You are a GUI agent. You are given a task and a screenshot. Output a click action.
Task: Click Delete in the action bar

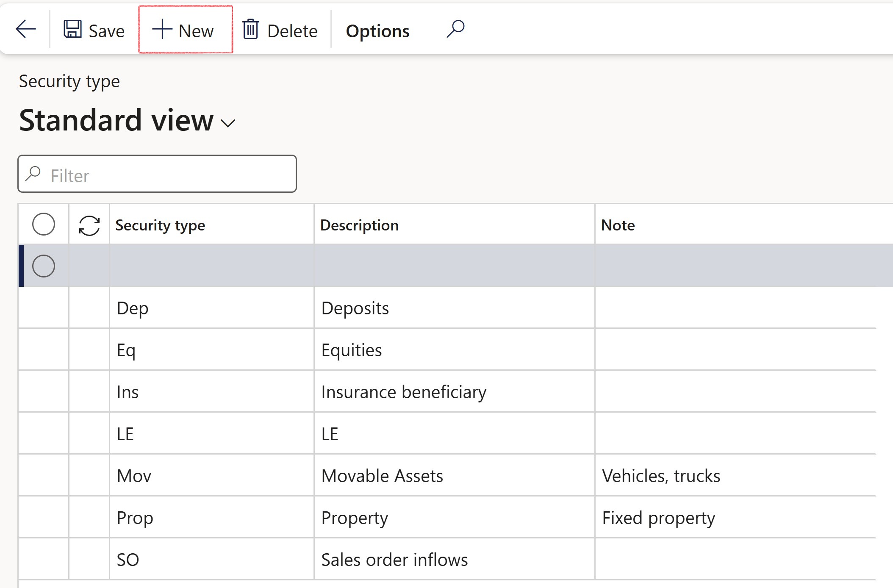280,30
